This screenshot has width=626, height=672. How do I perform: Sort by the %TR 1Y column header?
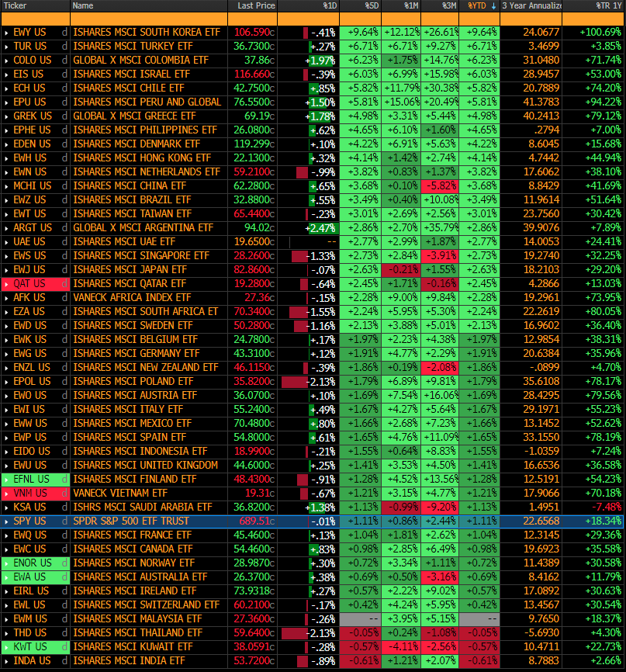(x=593, y=5)
